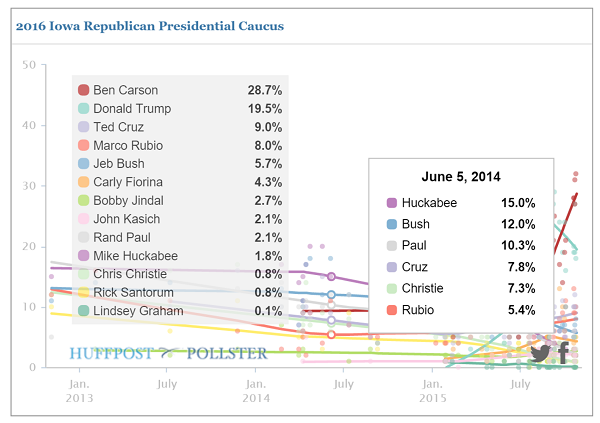The width and height of the screenshot is (600, 423).
Task: Select Lindsey Graham in the legend
Action: (180, 310)
